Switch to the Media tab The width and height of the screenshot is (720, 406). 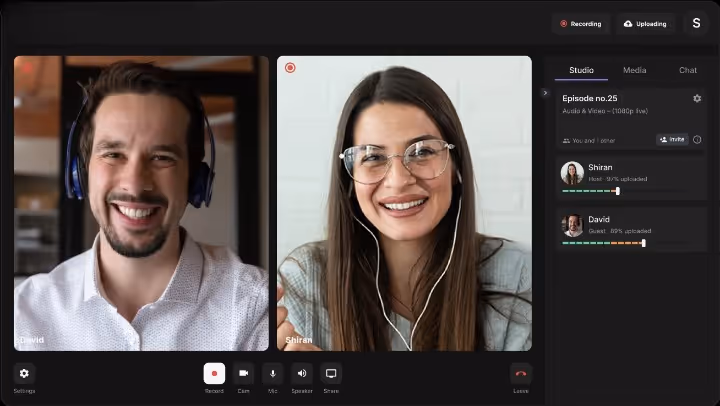click(635, 70)
